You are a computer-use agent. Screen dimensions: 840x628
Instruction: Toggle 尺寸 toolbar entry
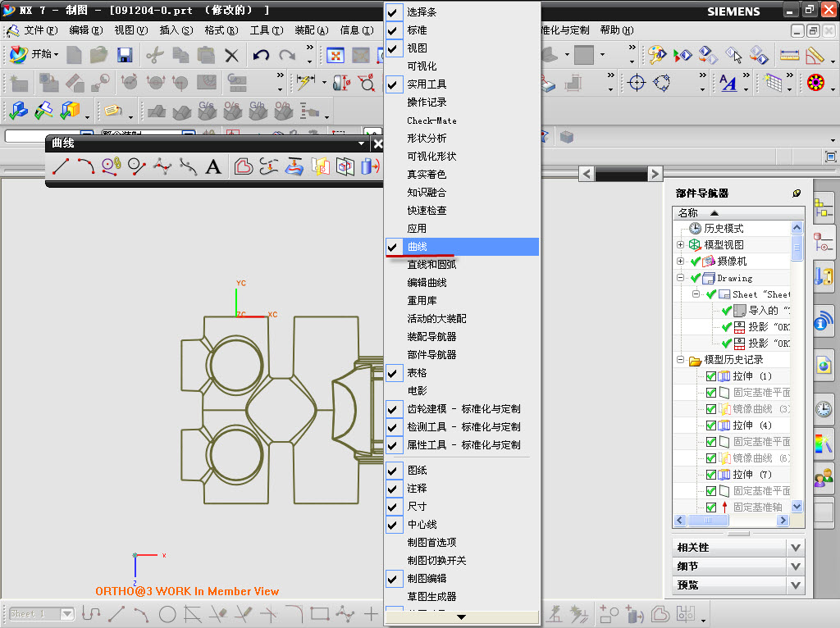pyautogui.click(x=462, y=507)
